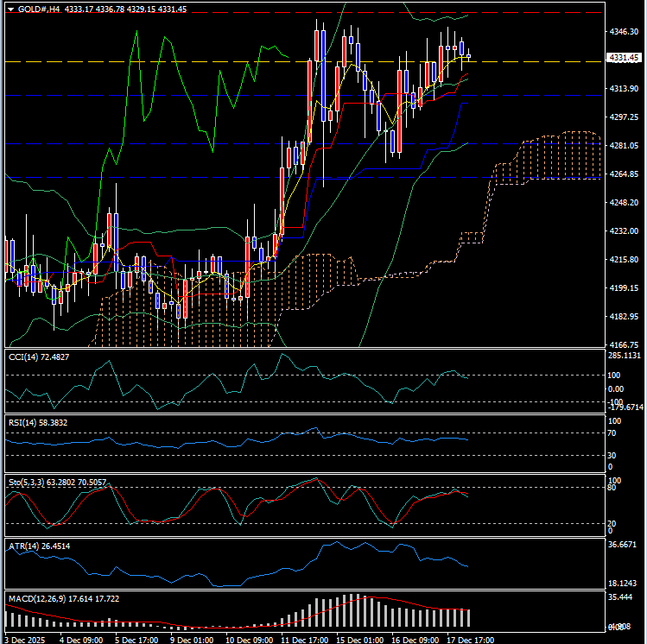Click the MACD(12,26,9) indicator label
Viewport: 647px width, 644px height.
pos(40,597)
